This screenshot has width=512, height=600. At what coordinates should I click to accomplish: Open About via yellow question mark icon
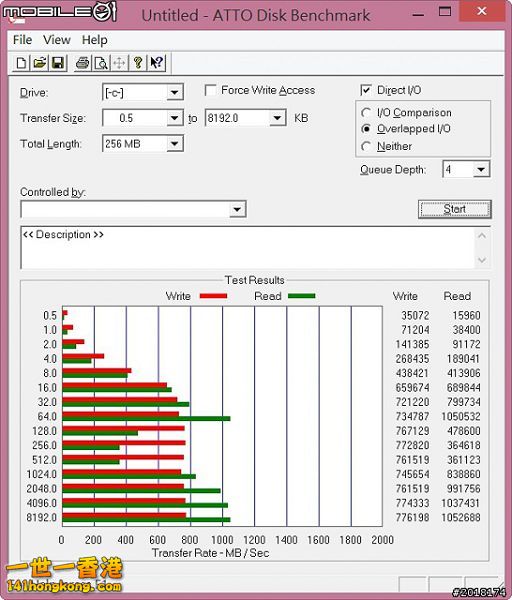coord(138,63)
